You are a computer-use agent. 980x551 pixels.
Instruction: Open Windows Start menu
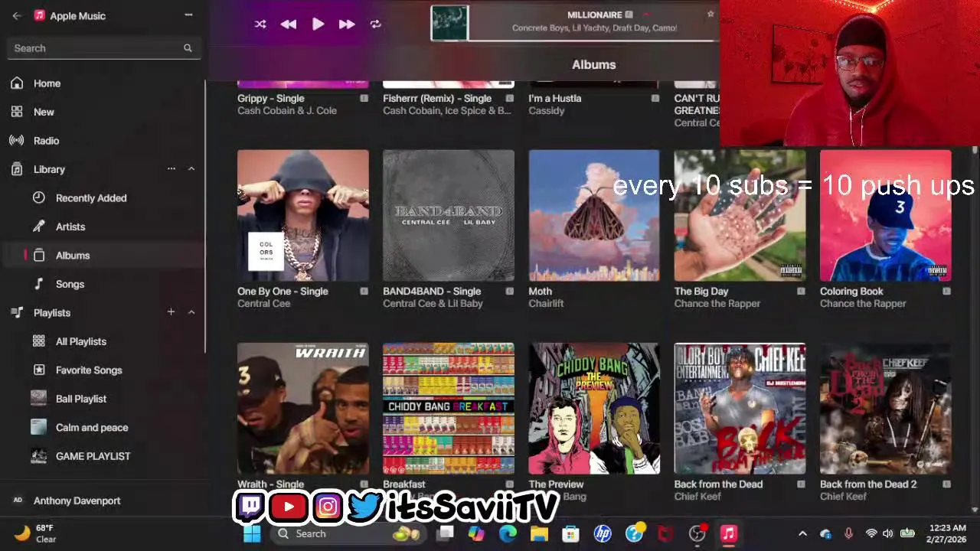(251, 533)
